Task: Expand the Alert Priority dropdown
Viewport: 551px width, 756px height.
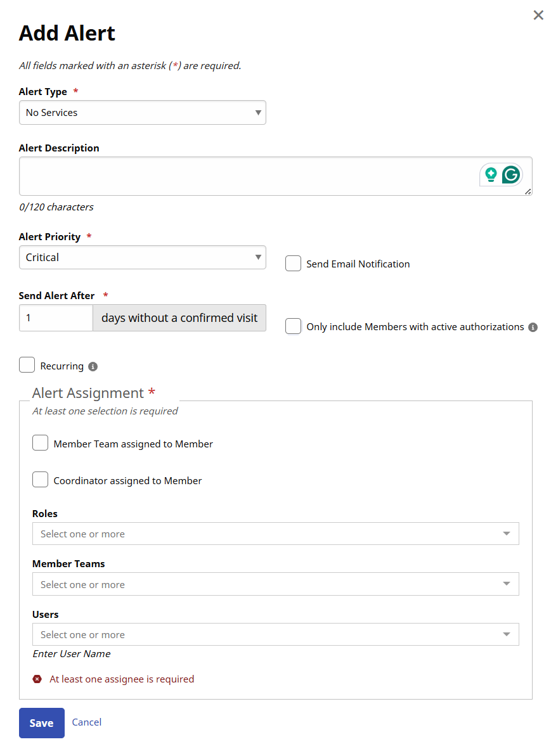Action: (142, 257)
